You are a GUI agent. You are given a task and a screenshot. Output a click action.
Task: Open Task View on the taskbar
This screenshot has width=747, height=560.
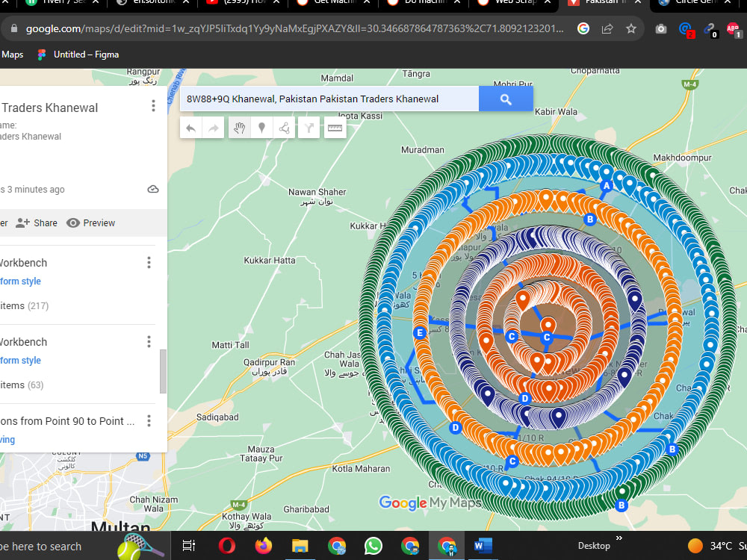pos(189,546)
